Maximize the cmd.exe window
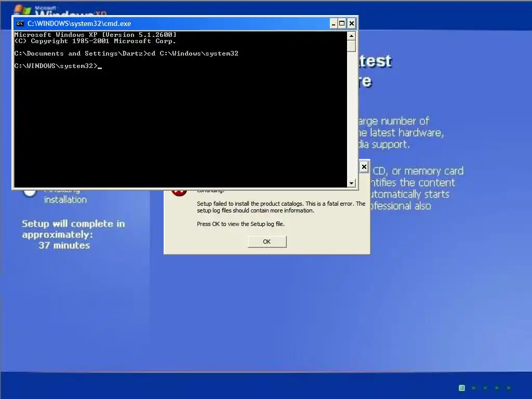Image resolution: width=532 pixels, height=399 pixels. pyautogui.click(x=342, y=23)
